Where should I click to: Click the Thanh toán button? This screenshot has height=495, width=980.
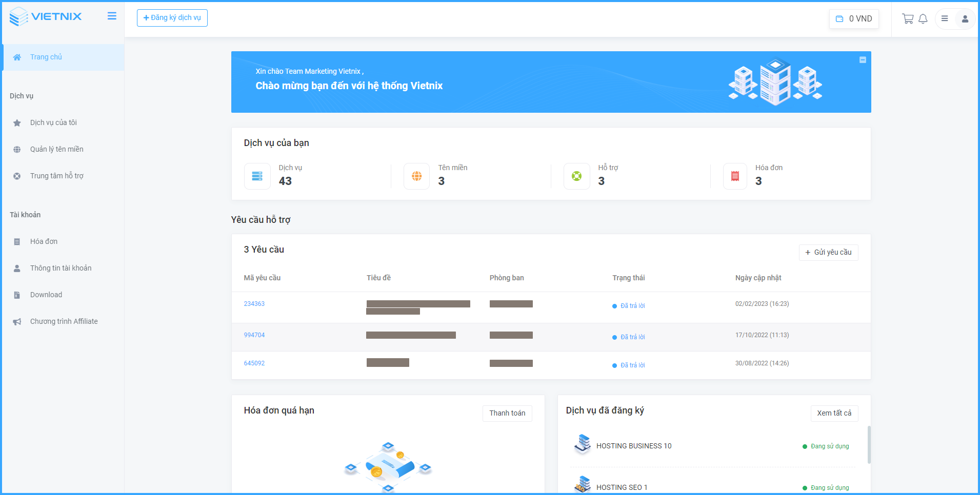tap(507, 413)
